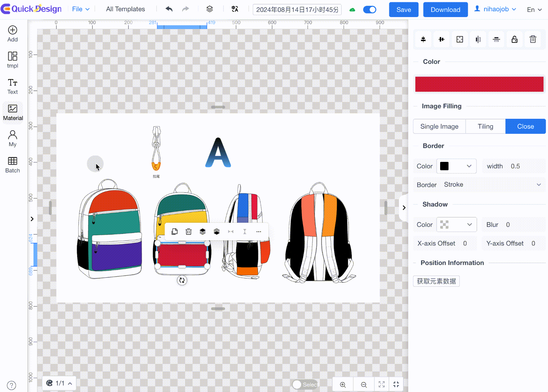Click the dotted square fit icon
The height and width of the screenshot is (392, 548).
click(x=460, y=39)
